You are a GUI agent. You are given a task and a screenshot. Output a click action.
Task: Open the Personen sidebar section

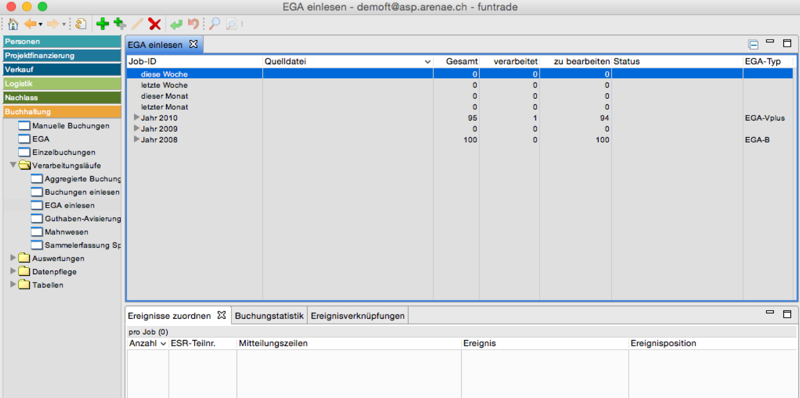[62, 41]
